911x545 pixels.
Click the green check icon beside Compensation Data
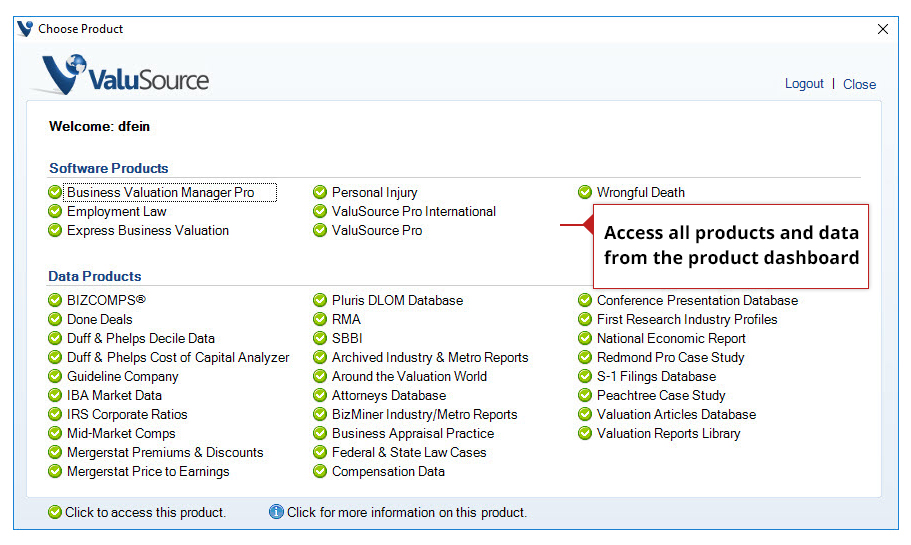(x=320, y=471)
